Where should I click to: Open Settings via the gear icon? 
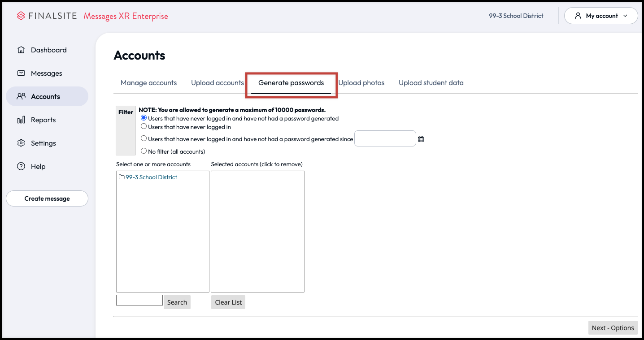pos(21,143)
